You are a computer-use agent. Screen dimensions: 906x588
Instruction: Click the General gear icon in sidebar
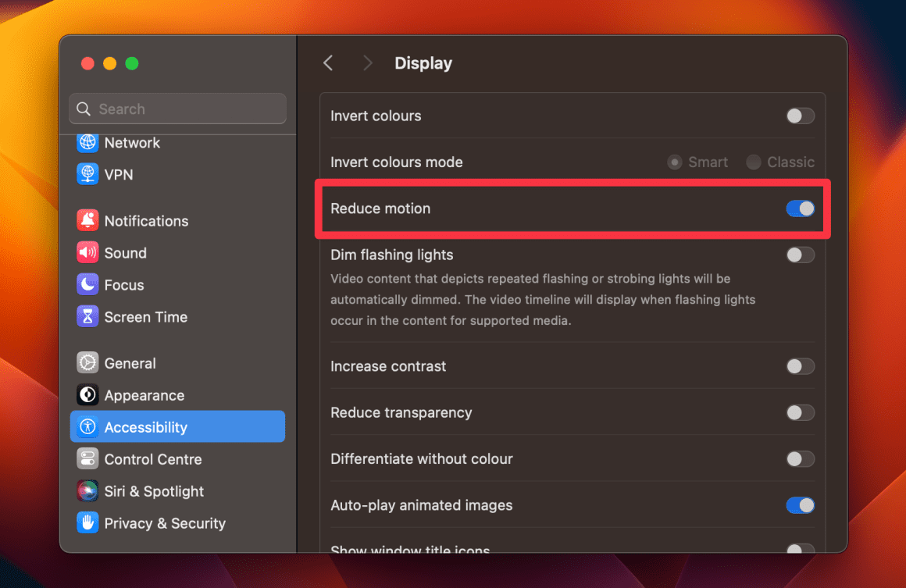[x=87, y=362]
